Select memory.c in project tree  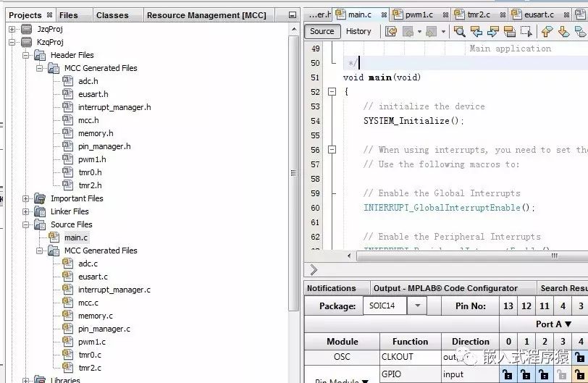tap(96, 316)
